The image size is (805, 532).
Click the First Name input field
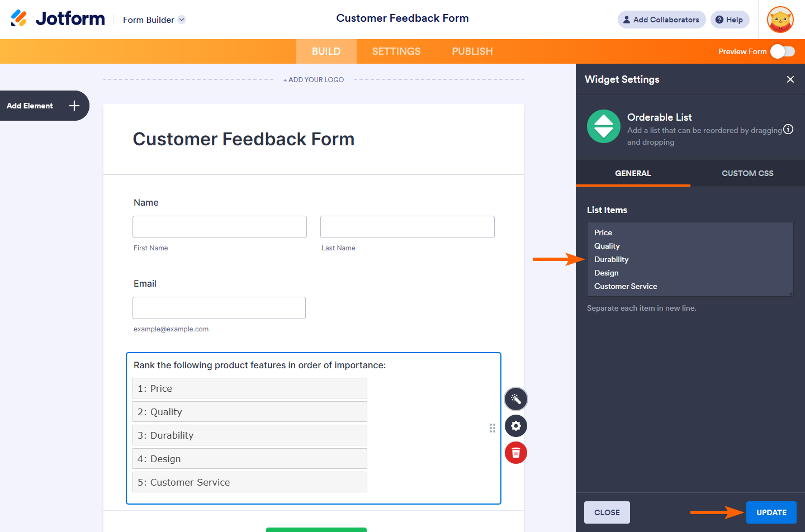220,227
